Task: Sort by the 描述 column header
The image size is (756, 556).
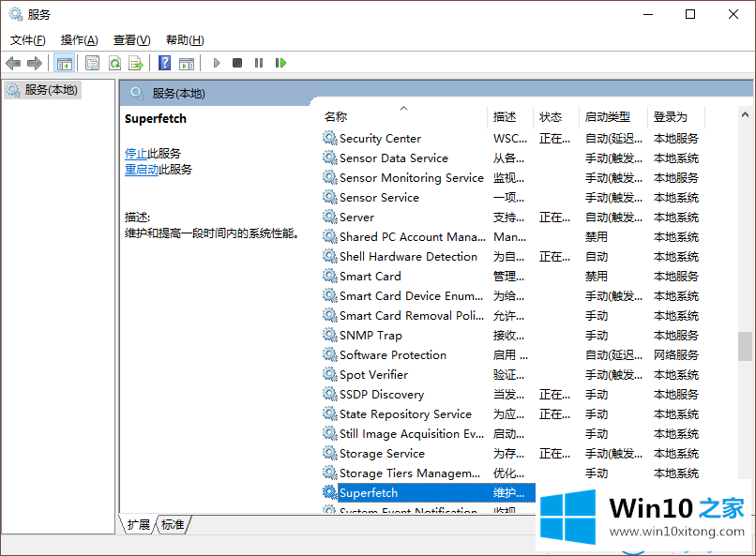Action: click(510, 116)
